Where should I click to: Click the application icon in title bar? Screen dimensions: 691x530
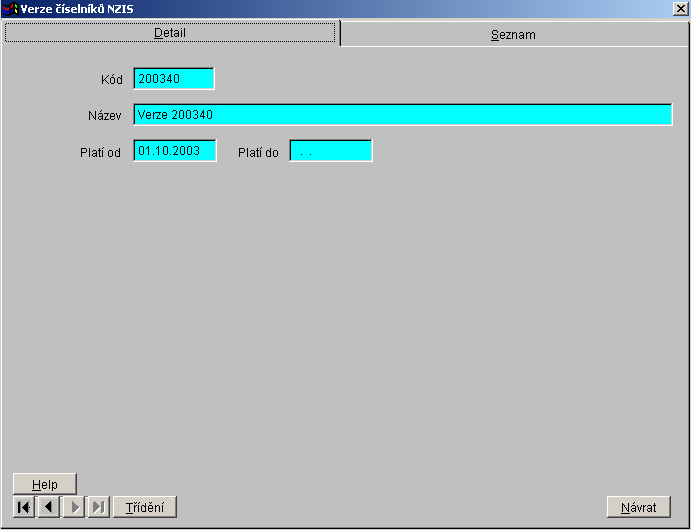[11, 8]
